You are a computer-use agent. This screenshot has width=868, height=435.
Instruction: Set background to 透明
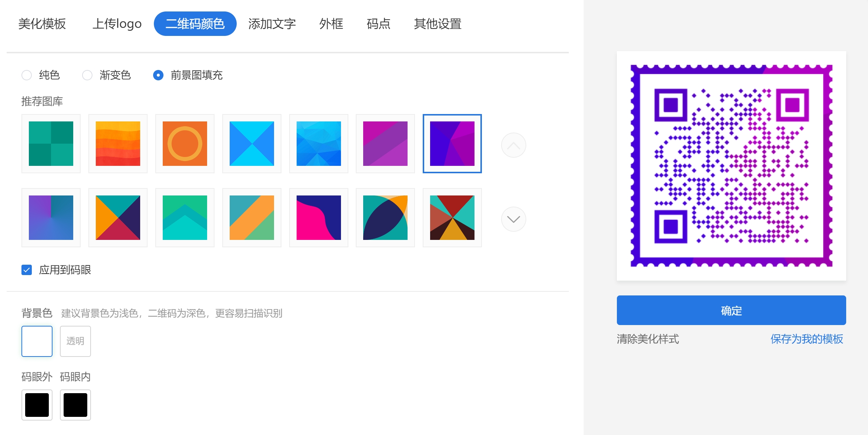75,341
